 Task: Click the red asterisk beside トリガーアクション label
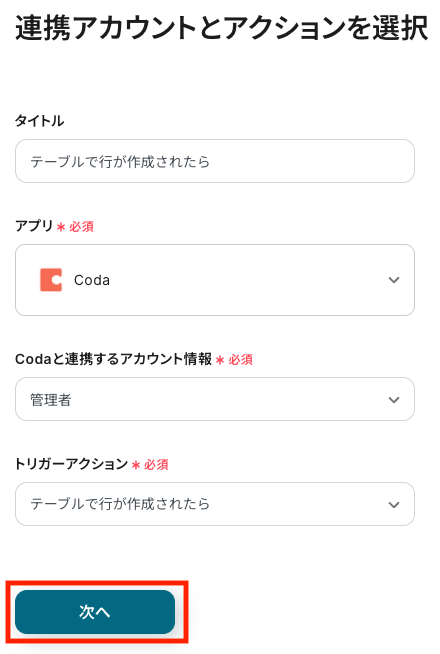(x=136, y=465)
